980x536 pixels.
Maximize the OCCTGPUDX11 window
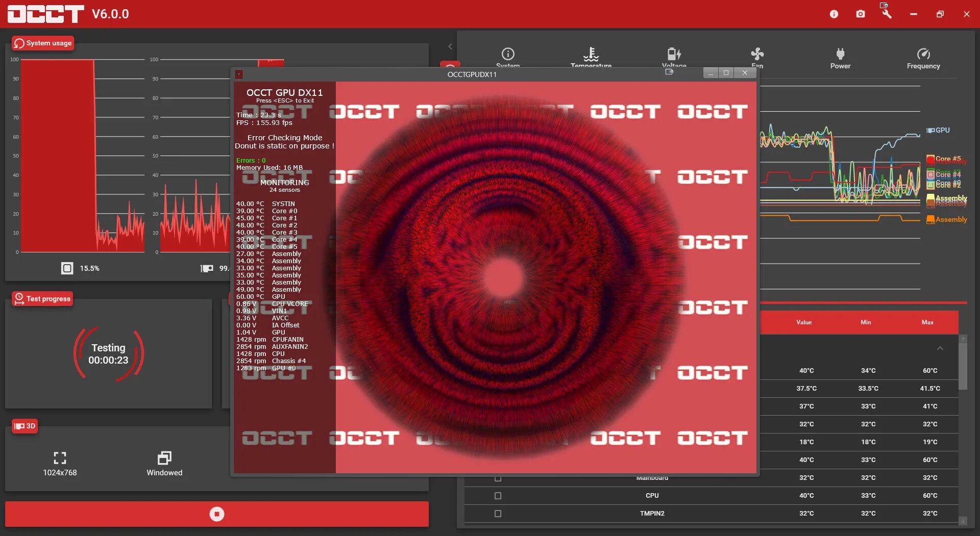[x=726, y=73]
